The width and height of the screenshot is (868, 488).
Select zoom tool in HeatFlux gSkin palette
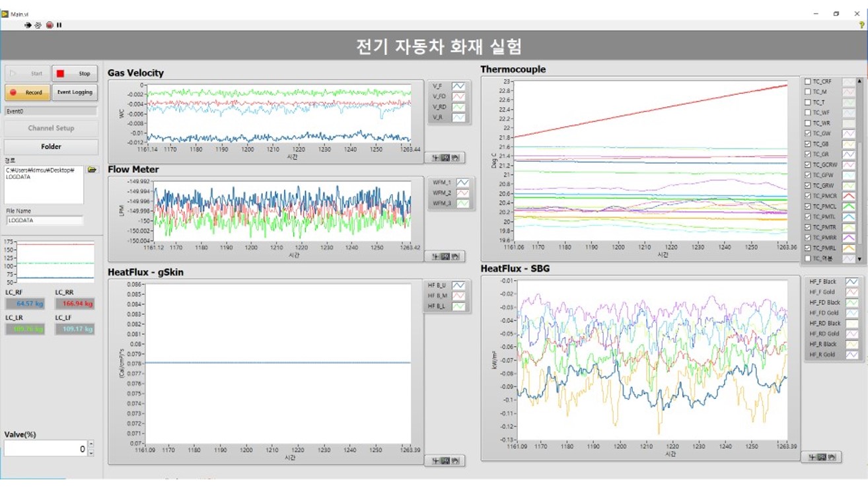445,461
